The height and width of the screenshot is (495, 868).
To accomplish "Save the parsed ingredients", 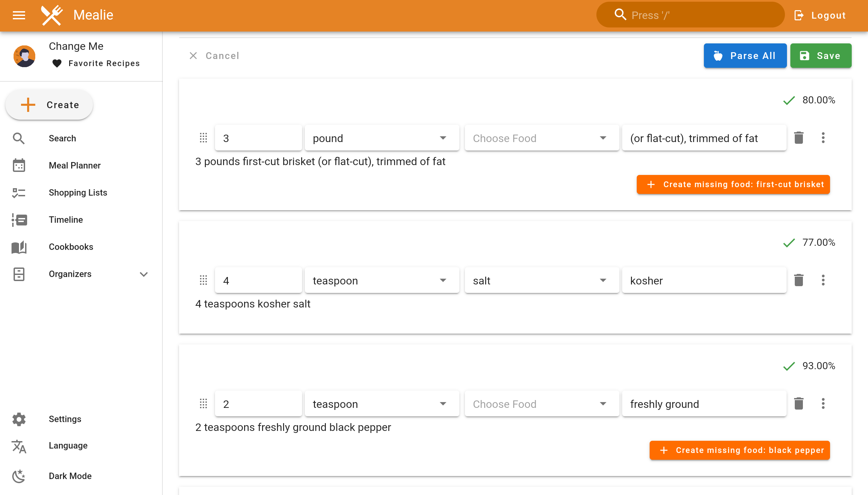I will point(821,56).
